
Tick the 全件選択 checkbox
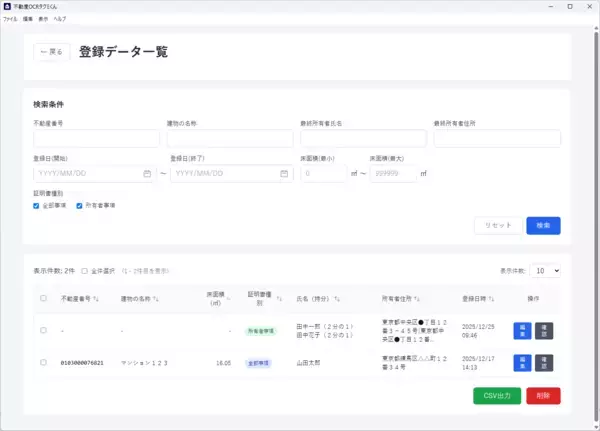(85, 271)
